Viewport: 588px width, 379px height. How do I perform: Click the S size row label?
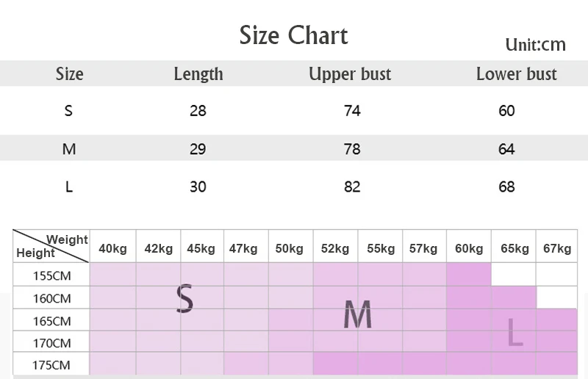(x=68, y=111)
